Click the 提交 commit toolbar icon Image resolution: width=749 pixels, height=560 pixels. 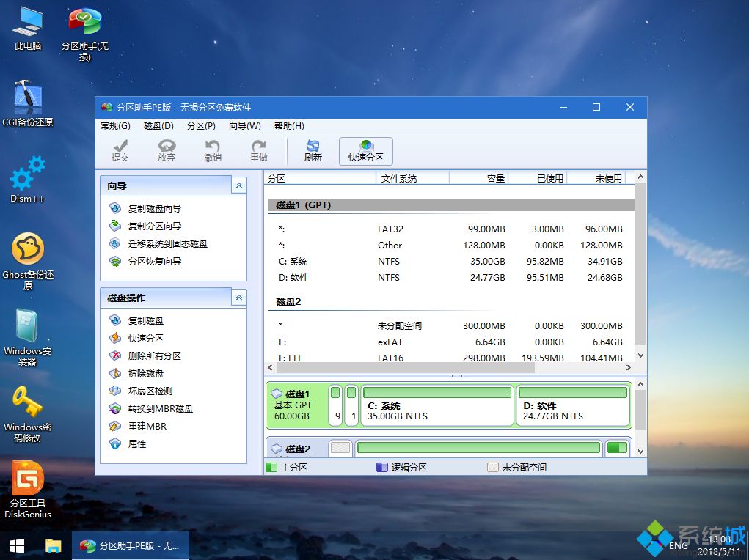[x=120, y=150]
